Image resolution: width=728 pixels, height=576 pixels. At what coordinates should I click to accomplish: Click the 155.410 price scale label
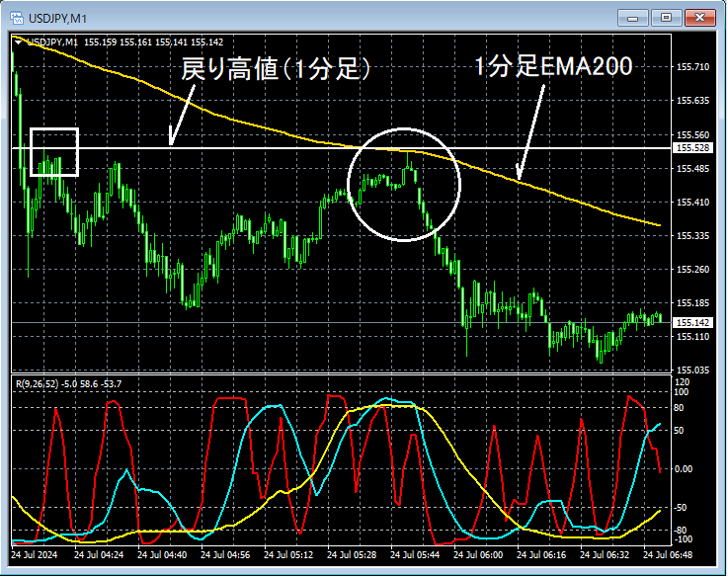click(x=692, y=203)
